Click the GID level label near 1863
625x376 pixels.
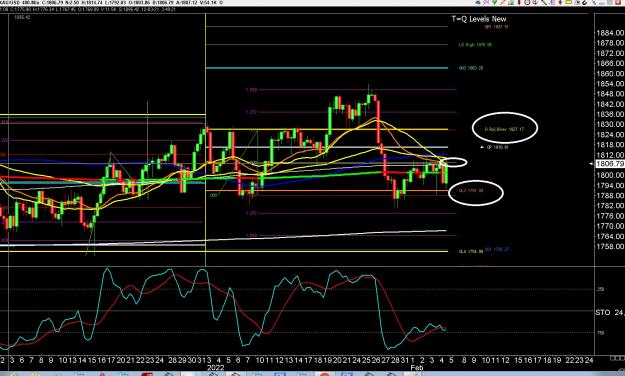(471, 68)
